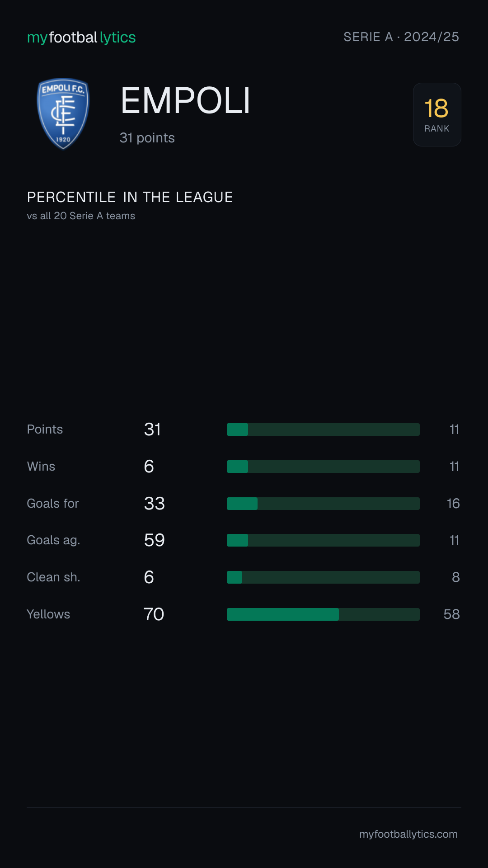Image resolution: width=488 pixels, height=868 pixels.
Task: Click the Goals ag. value 59
Action: 155,540
